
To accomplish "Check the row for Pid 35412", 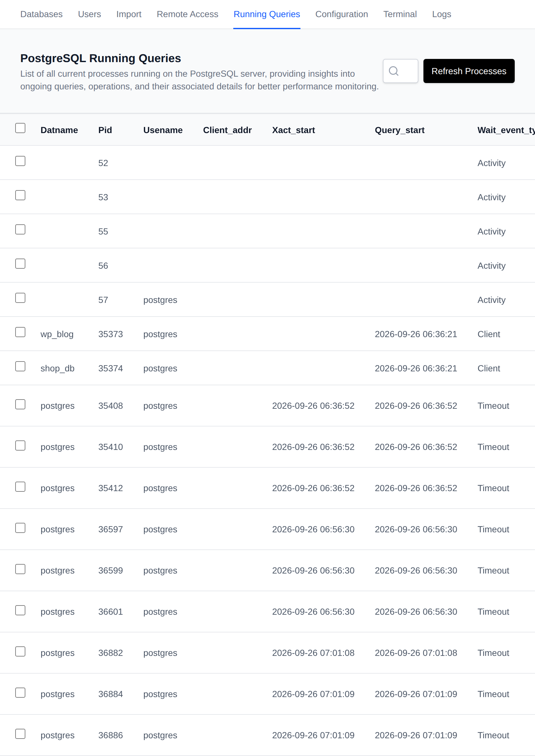I will pos(20,487).
